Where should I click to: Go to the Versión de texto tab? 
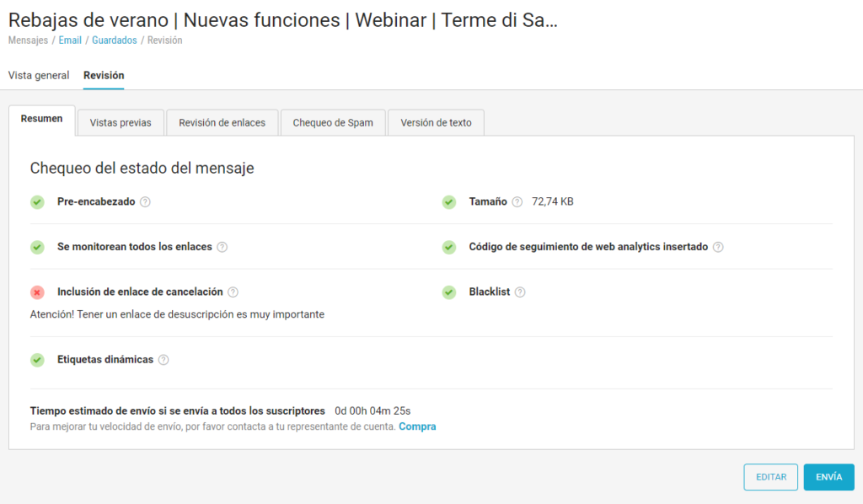pyautogui.click(x=436, y=122)
